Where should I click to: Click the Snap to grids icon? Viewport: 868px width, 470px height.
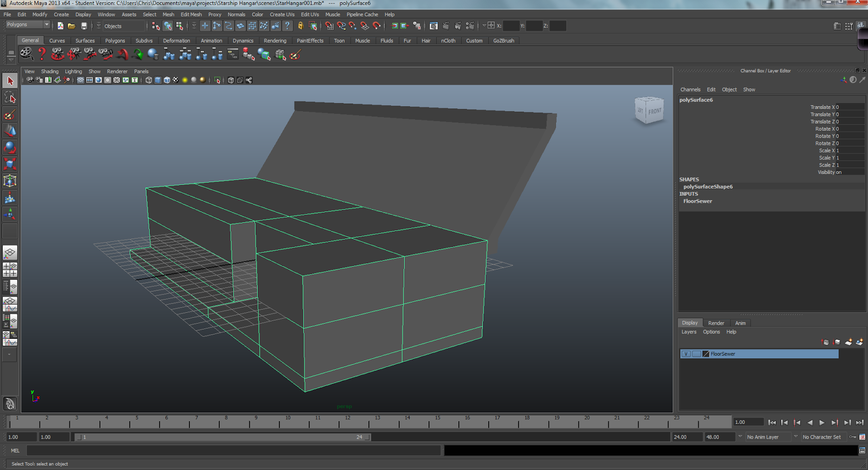point(329,26)
